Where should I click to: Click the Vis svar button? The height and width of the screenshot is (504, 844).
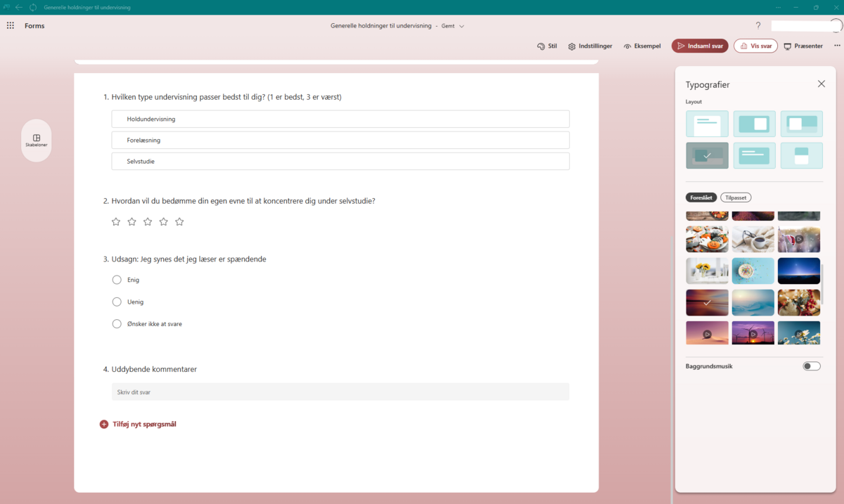point(755,46)
